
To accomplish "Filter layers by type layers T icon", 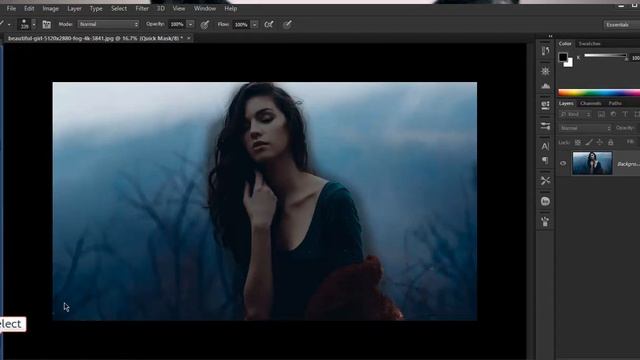I will coord(625,115).
